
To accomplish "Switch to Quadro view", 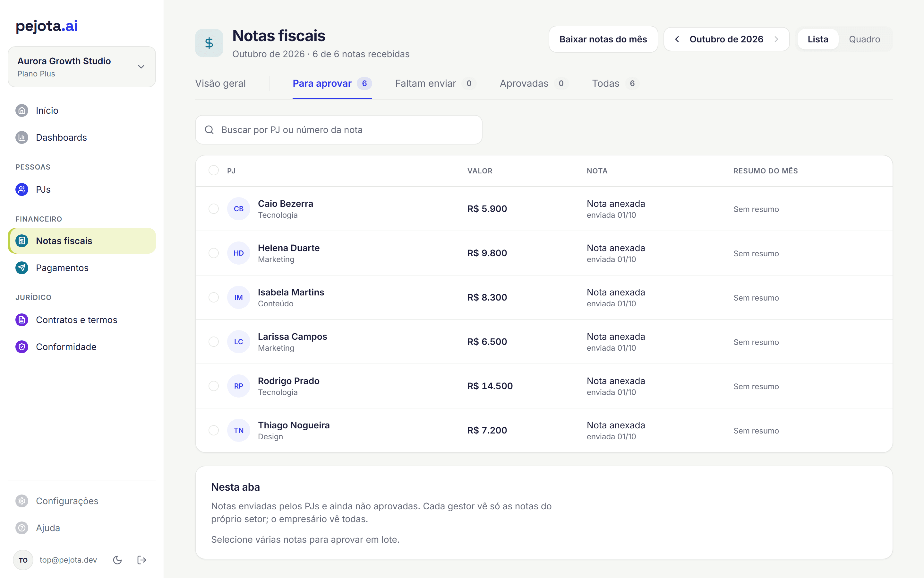I will [x=864, y=39].
